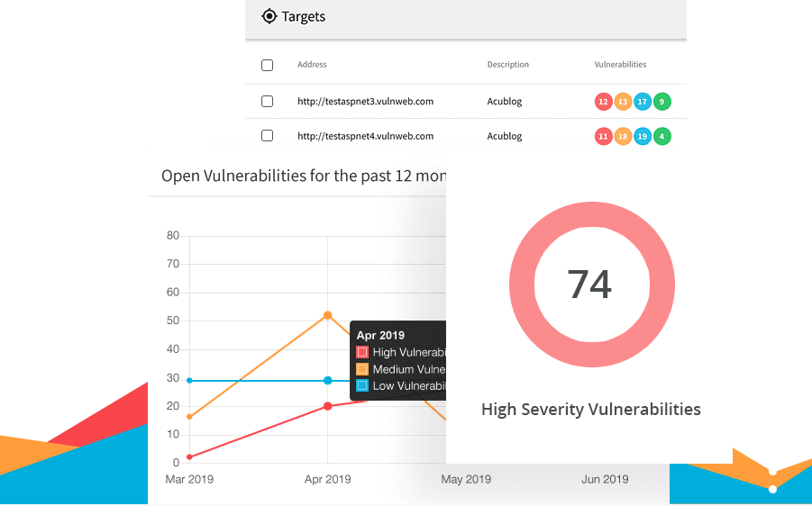812x506 pixels.
Task: Select the orange data point at Apr 2019
Action: click(x=327, y=316)
